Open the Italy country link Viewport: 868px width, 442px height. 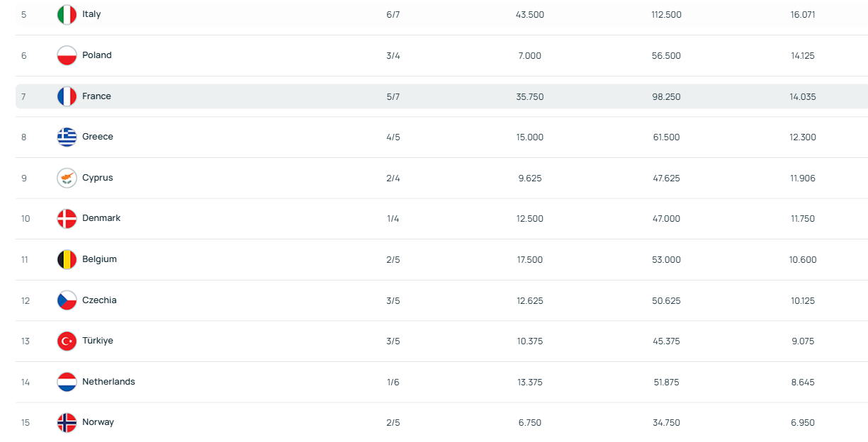(x=91, y=14)
